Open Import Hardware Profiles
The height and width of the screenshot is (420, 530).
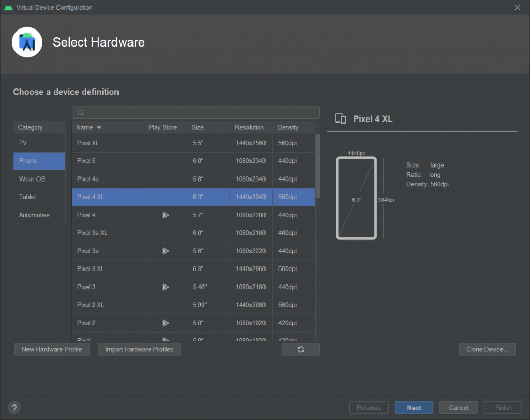[139, 350]
